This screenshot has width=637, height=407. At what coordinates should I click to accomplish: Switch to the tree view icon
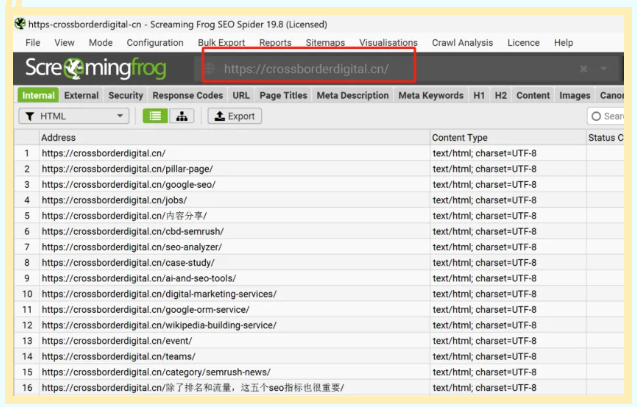(x=182, y=116)
